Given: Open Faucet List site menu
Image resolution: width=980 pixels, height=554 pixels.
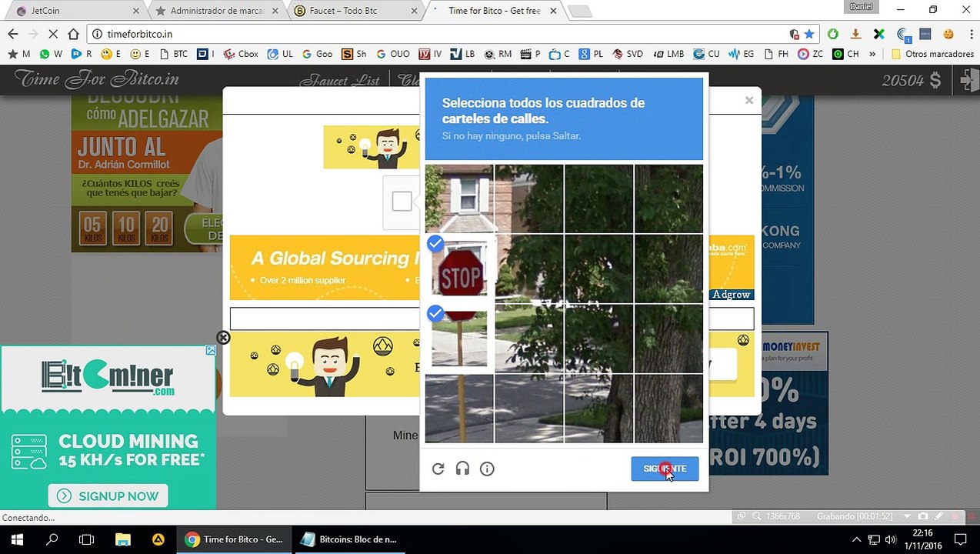Looking at the screenshot, I should [340, 80].
